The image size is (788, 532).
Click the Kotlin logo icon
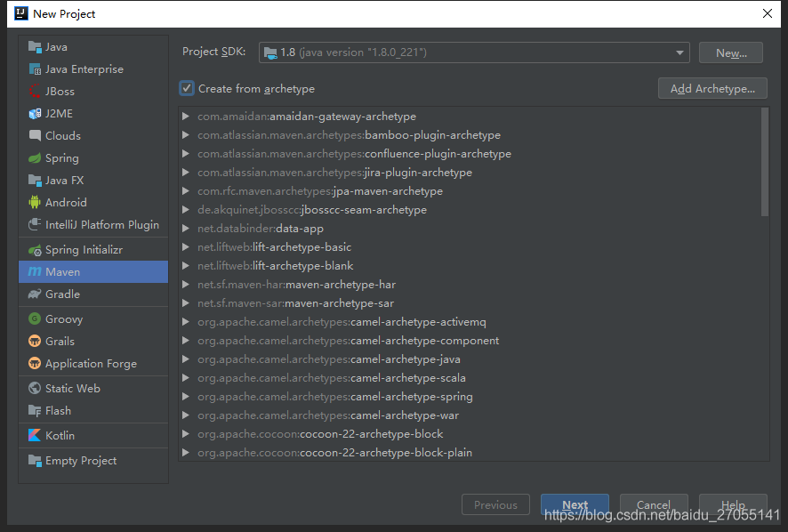click(x=35, y=436)
